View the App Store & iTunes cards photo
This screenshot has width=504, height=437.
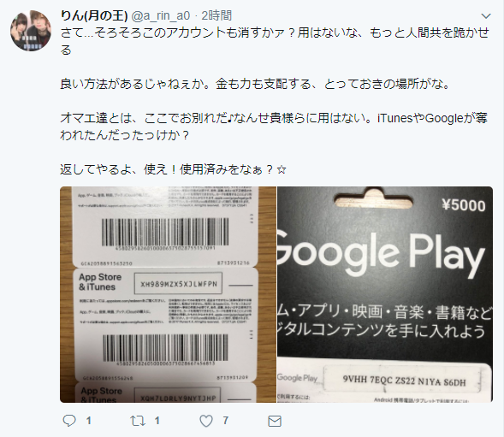point(168,294)
